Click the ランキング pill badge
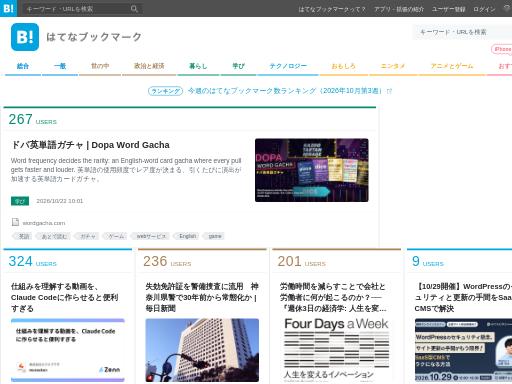Viewport: 512px width, 384px height. tap(165, 91)
